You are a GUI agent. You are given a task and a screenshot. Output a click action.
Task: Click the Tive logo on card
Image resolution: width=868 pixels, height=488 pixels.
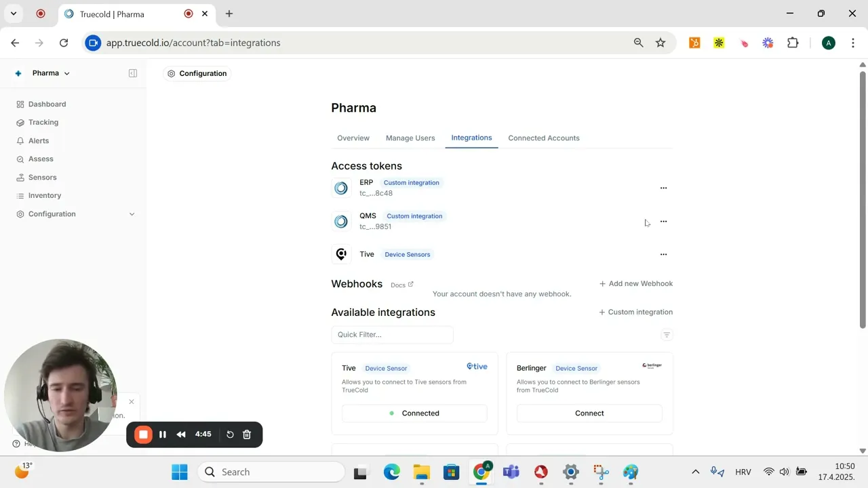pos(477,367)
